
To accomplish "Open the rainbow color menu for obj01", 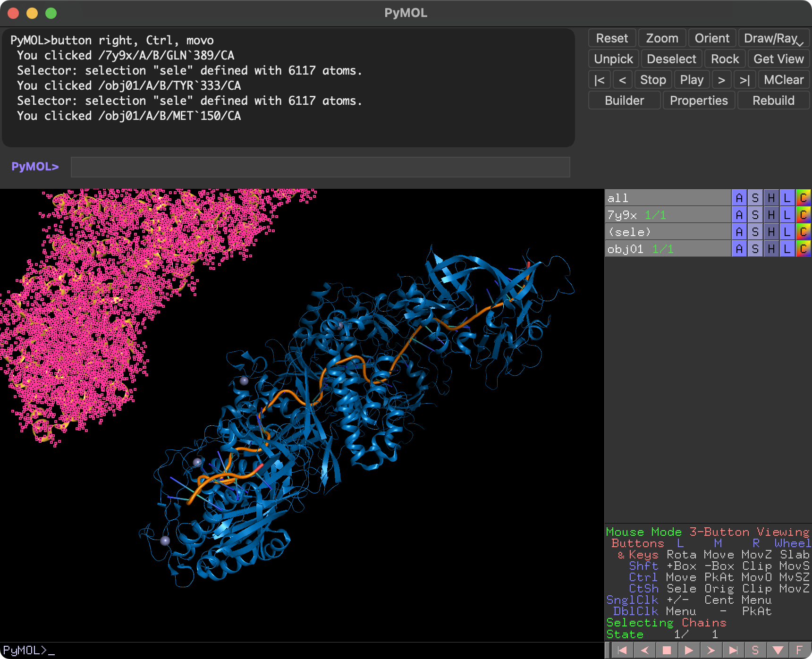I will point(804,248).
